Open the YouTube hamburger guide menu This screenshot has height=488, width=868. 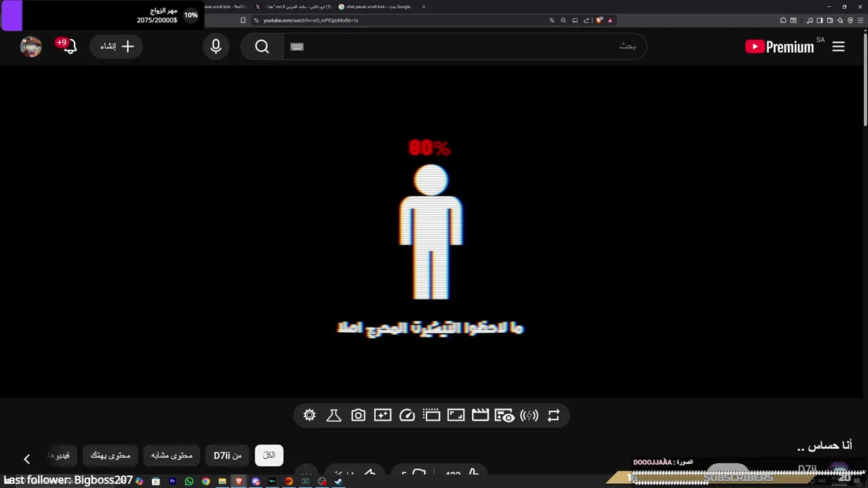pos(839,47)
